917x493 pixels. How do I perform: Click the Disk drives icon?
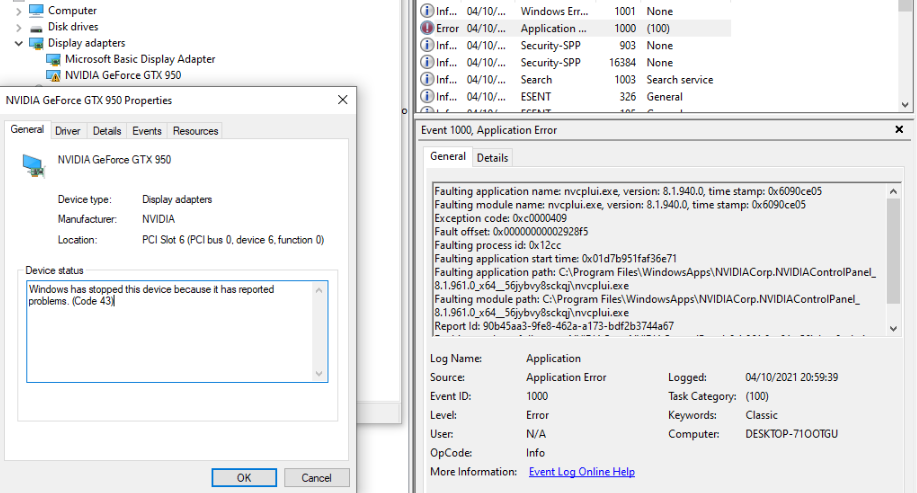pyautogui.click(x=36, y=27)
